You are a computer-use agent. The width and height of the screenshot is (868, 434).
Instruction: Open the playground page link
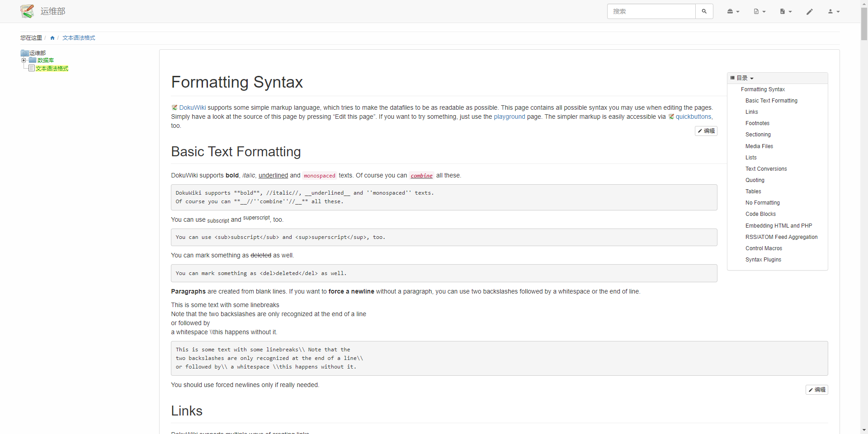(x=509, y=117)
